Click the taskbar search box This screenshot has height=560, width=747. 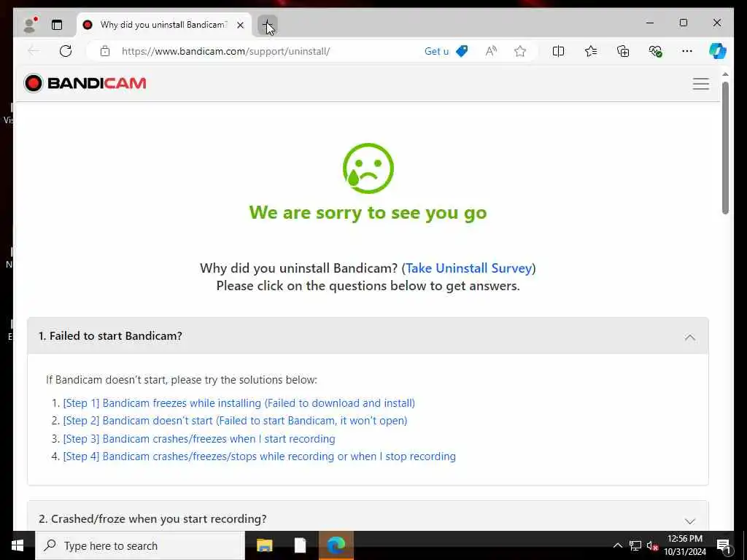(x=140, y=545)
